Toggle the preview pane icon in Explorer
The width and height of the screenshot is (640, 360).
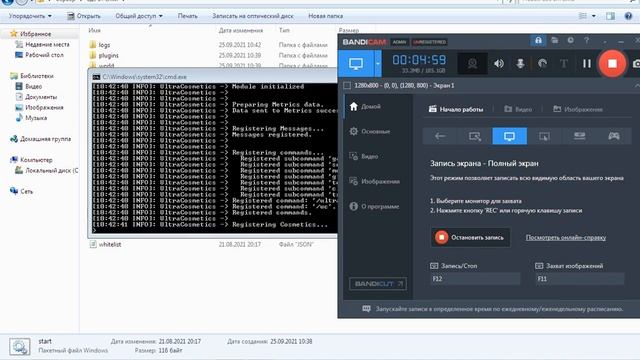[610, 16]
